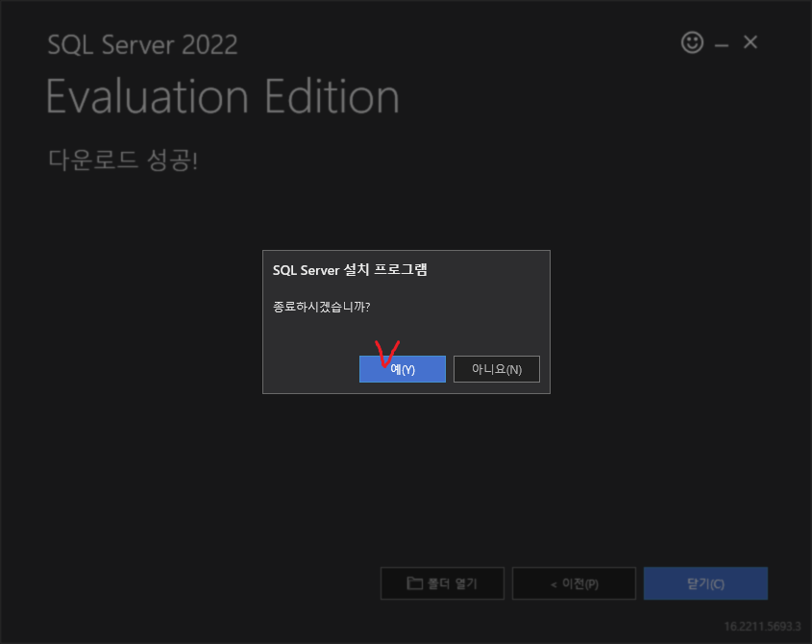Click the 닫기(C) close button
The image size is (812, 644).
point(705,583)
